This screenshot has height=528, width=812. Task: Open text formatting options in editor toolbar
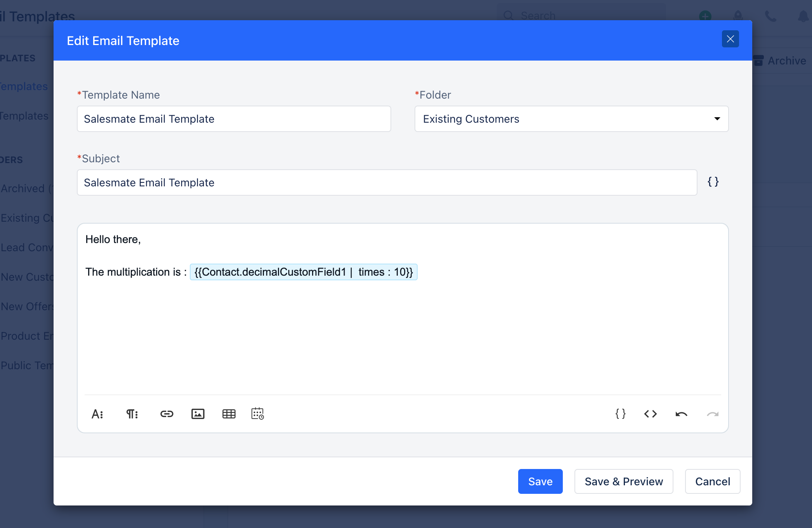(97, 414)
